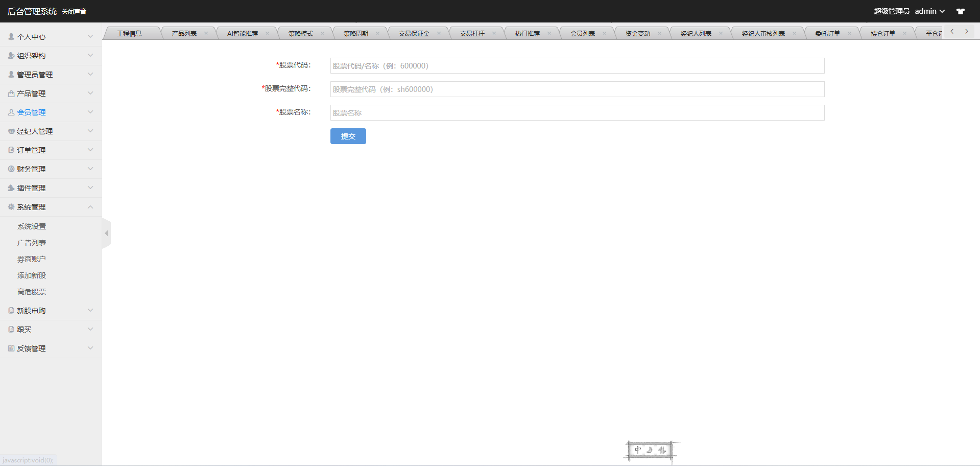Focus the 股票名称 text field
Image resolution: width=980 pixels, height=466 pixels.
click(577, 113)
